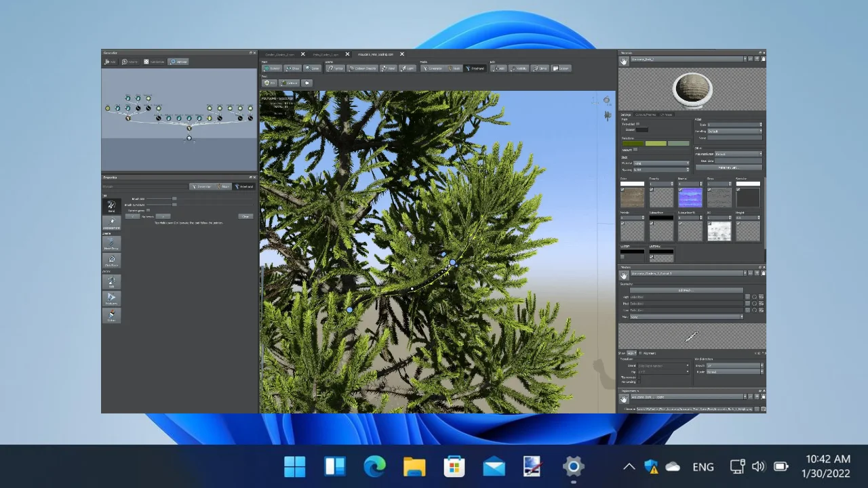Select the Click Place tool
The width and height of the screenshot is (868, 488).
click(111, 260)
